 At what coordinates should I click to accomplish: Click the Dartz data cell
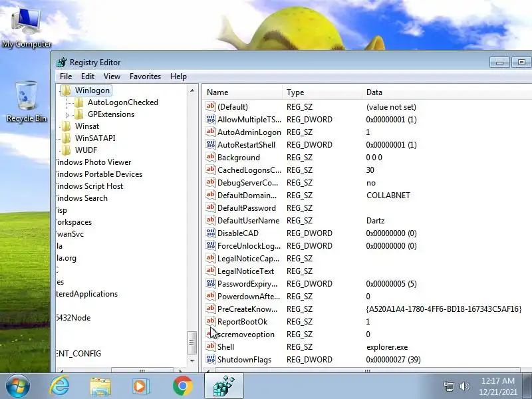(375, 221)
